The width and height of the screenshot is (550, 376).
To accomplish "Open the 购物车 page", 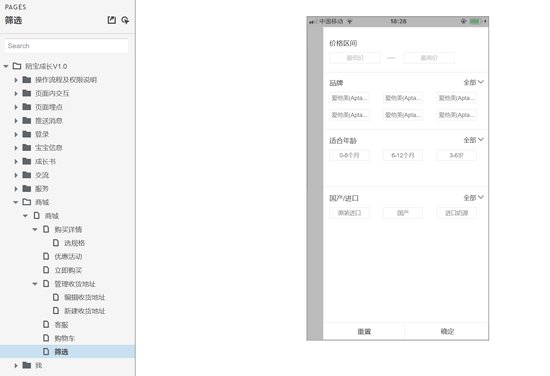I will [65, 338].
